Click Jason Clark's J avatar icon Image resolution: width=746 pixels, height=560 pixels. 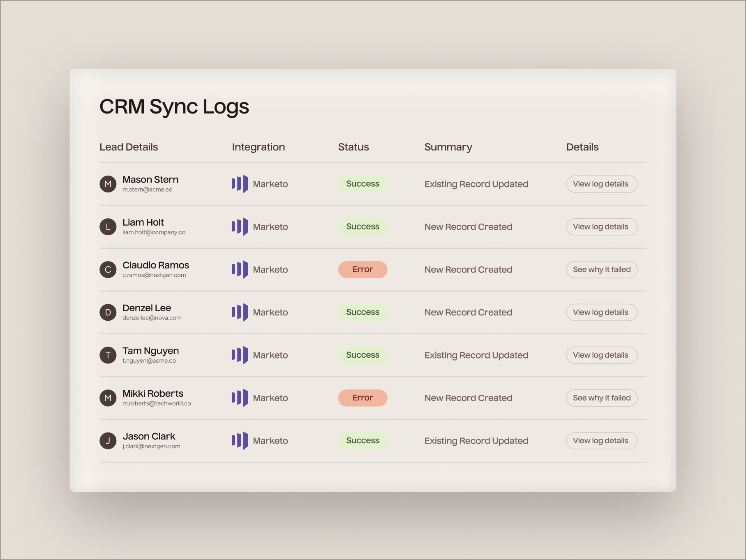pyautogui.click(x=108, y=440)
